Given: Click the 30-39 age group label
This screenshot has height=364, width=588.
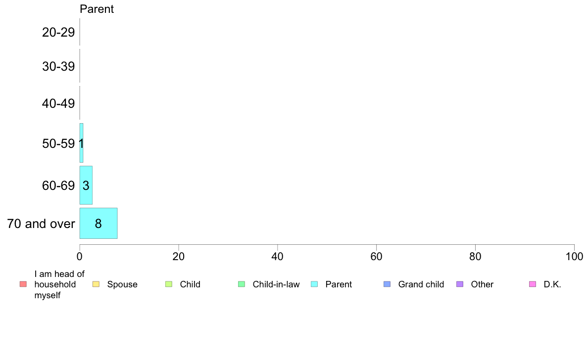Looking at the screenshot, I should (x=58, y=66).
